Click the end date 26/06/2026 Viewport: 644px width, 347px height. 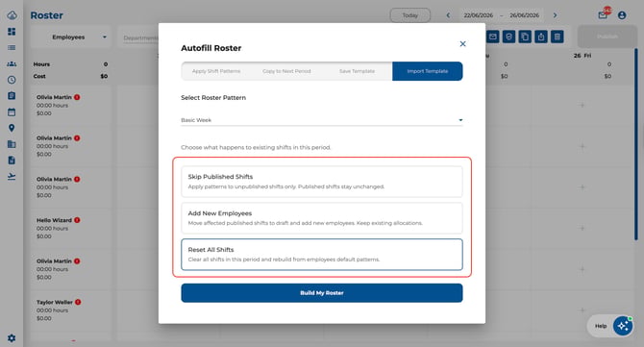point(524,15)
